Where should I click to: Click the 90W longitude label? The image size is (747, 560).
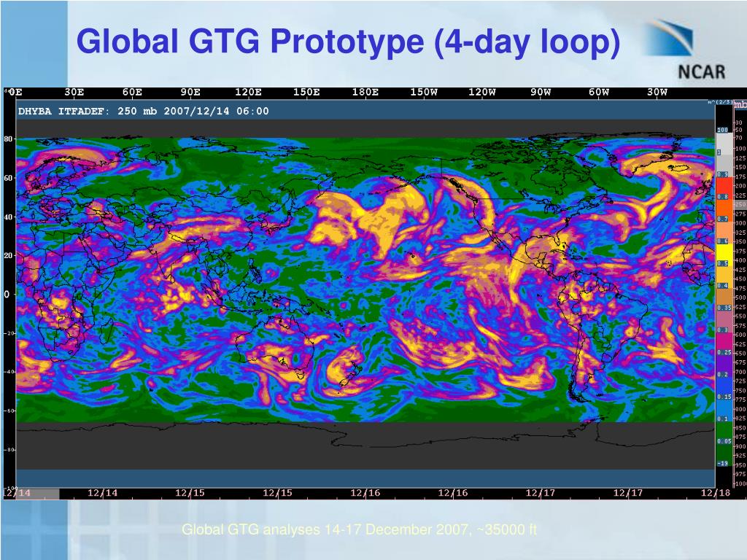541,92
